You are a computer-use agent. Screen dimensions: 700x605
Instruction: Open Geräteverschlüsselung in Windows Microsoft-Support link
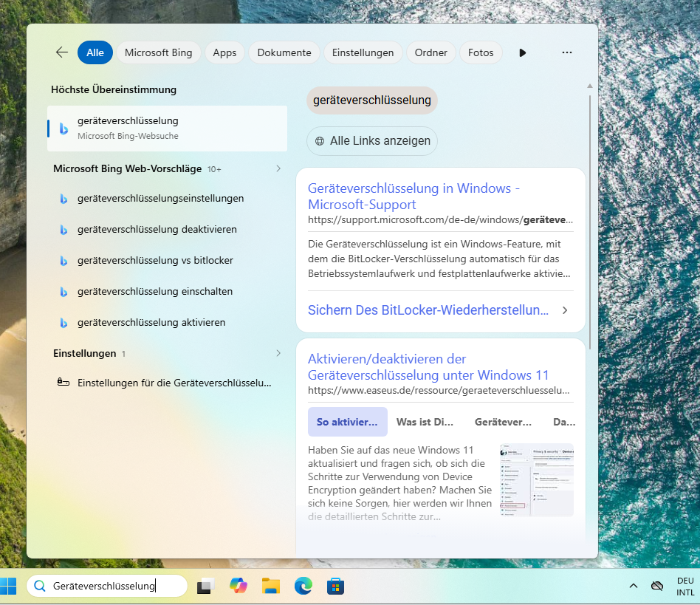click(414, 196)
